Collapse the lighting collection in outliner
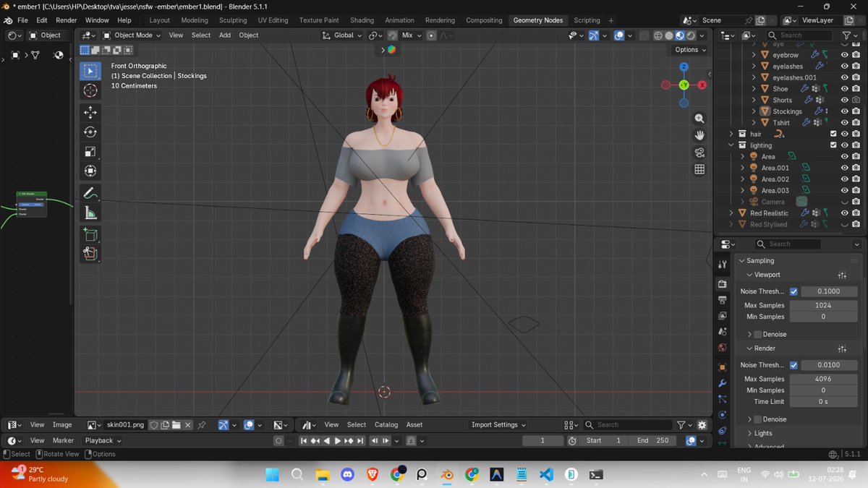 click(x=731, y=145)
